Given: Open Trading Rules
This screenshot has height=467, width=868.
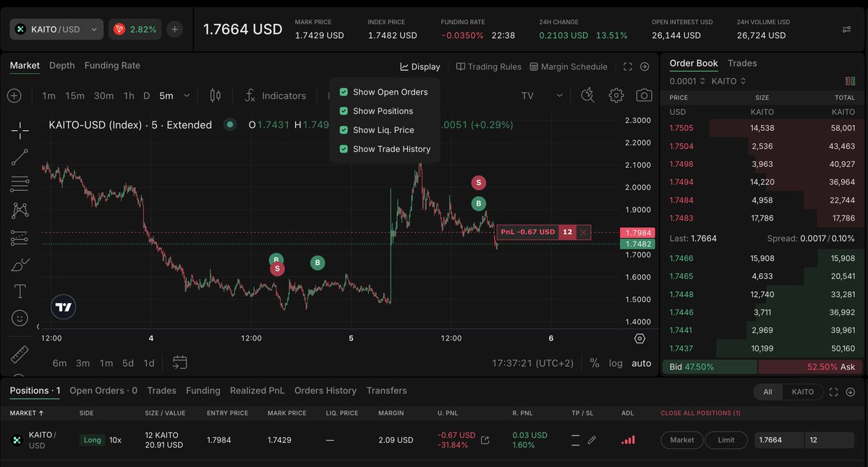Looking at the screenshot, I should [x=488, y=67].
